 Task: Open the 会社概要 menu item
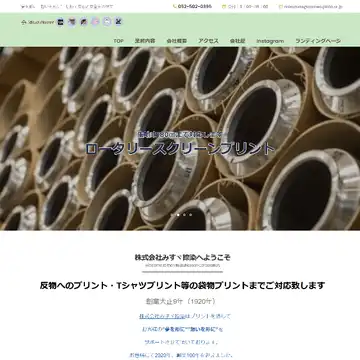pos(177,41)
